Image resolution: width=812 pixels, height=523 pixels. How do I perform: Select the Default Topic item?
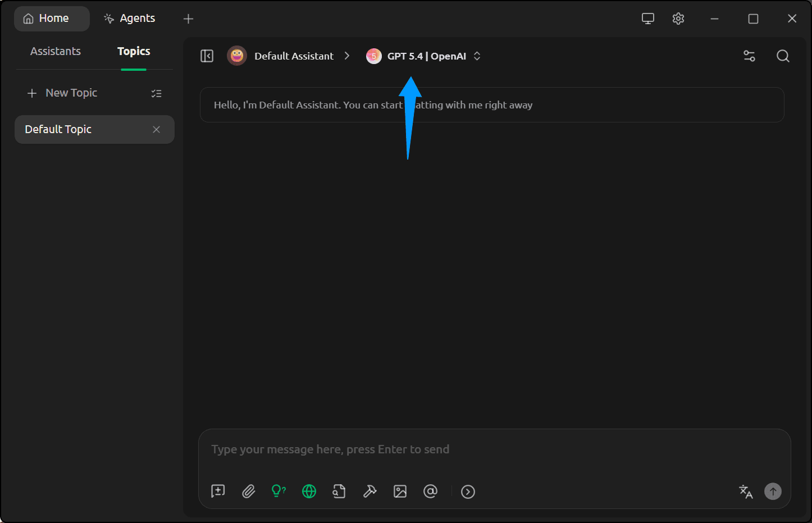click(94, 129)
